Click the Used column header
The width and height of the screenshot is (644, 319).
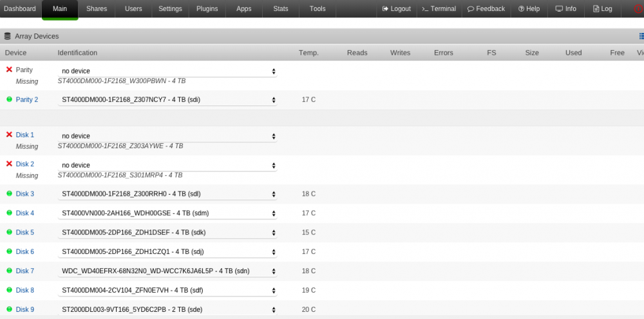pos(573,53)
